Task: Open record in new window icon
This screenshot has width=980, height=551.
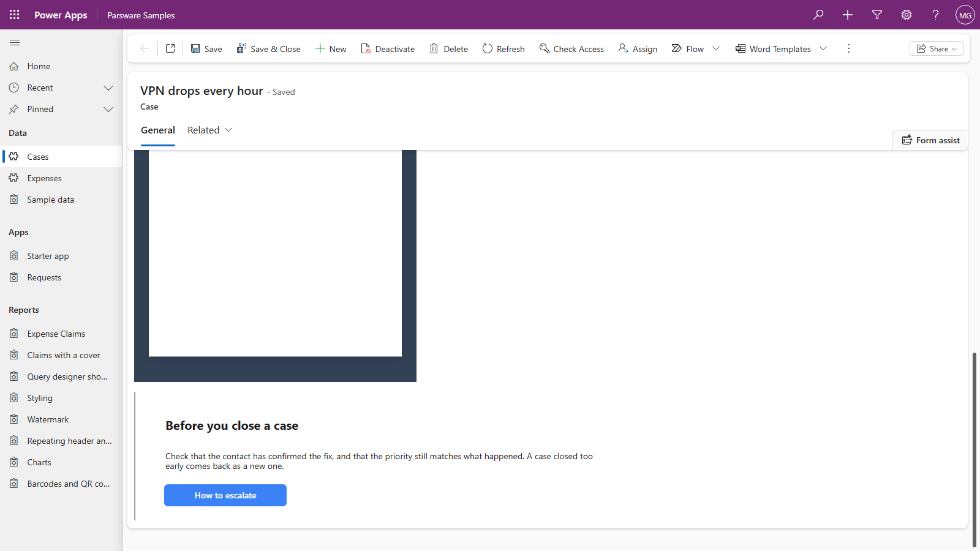Action: point(170,48)
